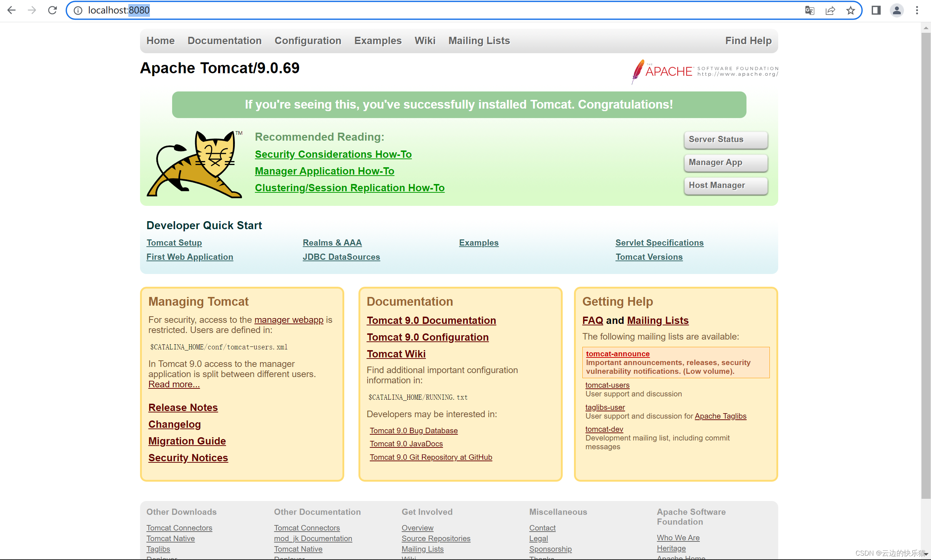931x560 pixels.
Task: Read Security Considerations How-To
Action: [333, 154]
